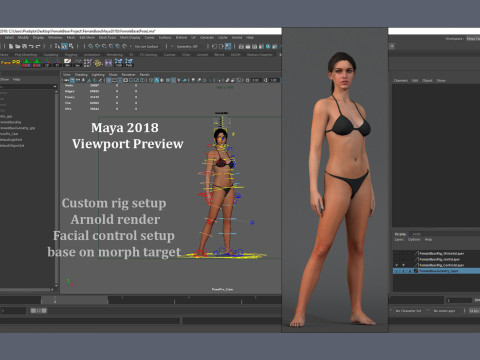The width and height of the screenshot is (480, 360).
Task: Open Object menu in Channel Box
Action: point(427,81)
